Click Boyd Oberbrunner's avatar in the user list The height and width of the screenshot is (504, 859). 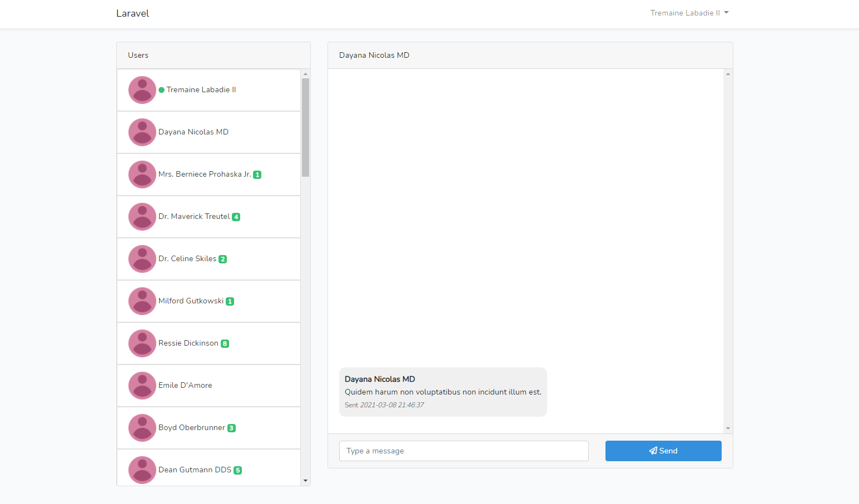click(142, 428)
